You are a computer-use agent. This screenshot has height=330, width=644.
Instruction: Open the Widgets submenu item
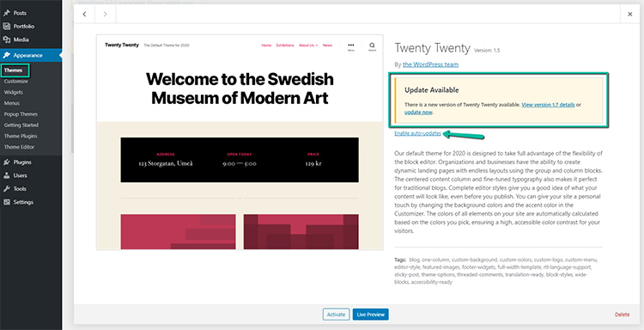tap(14, 92)
